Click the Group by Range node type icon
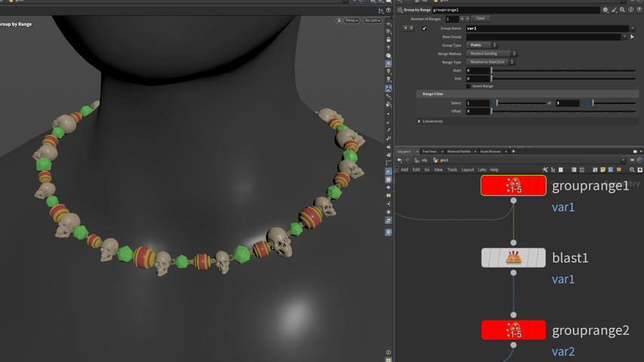644x362 pixels. tap(399, 10)
